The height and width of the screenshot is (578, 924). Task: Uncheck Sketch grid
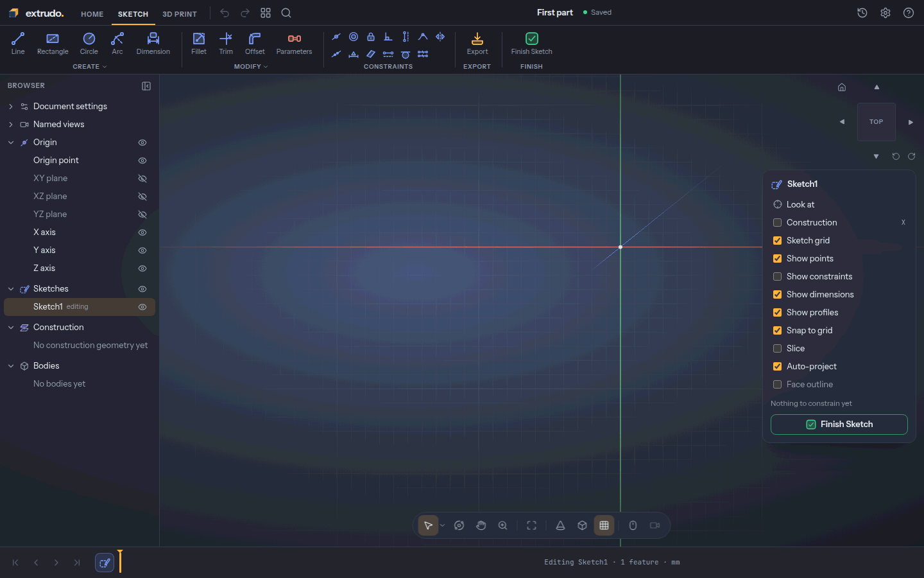click(x=777, y=241)
